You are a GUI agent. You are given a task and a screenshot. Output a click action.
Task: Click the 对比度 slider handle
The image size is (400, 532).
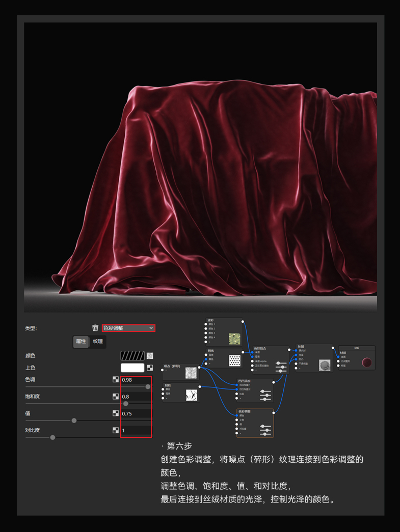(52, 437)
